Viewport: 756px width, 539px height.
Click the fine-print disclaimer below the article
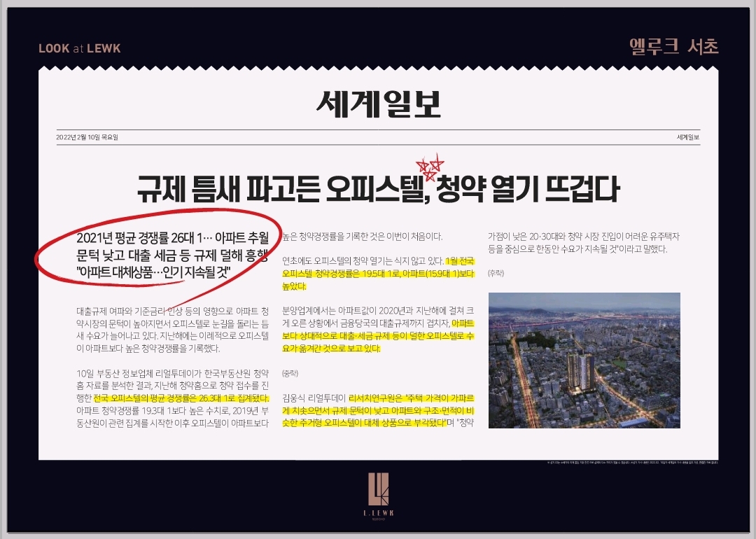633,463
